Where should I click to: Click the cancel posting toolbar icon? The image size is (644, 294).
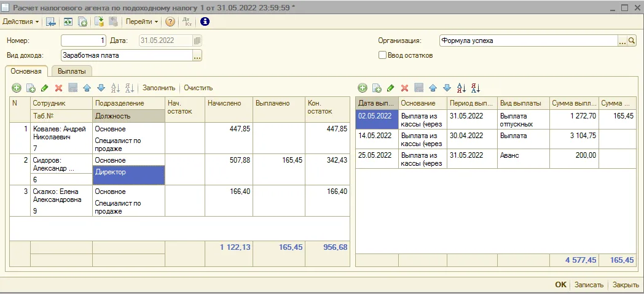[114, 21]
